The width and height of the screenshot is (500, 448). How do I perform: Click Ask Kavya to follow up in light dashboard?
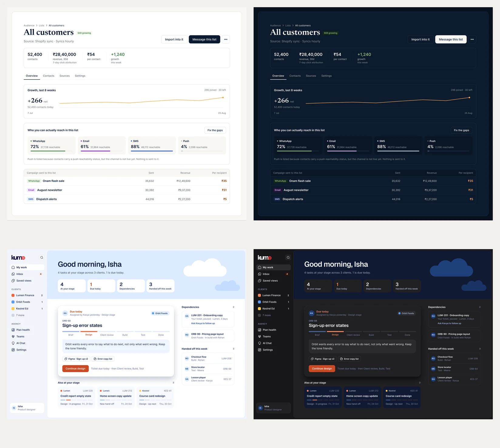[203, 323]
